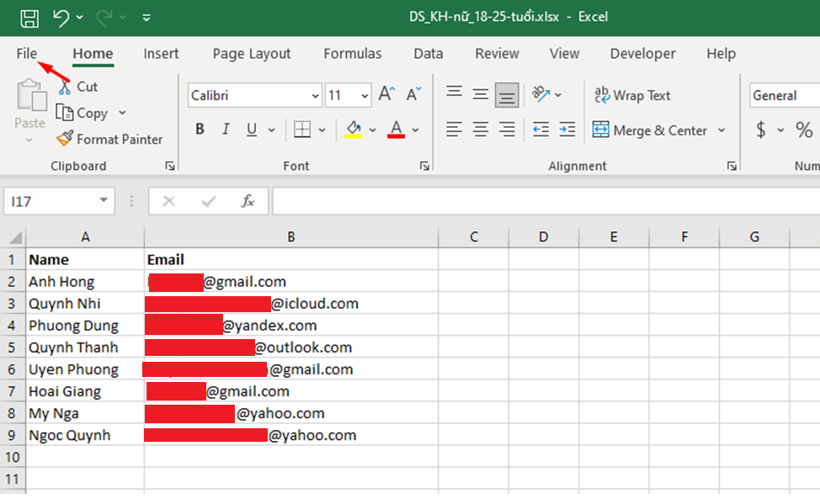Click the Center align button

point(481,130)
